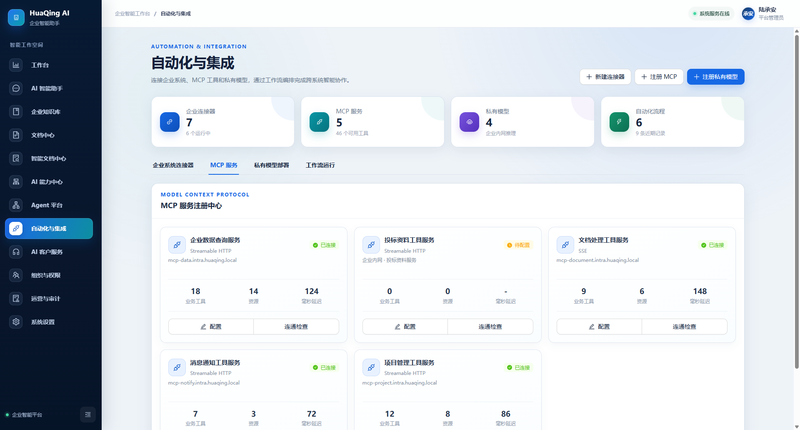Switch to the 企业系统连接器 tab
This screenshot has width=800, height=430.
click(173, 165)
